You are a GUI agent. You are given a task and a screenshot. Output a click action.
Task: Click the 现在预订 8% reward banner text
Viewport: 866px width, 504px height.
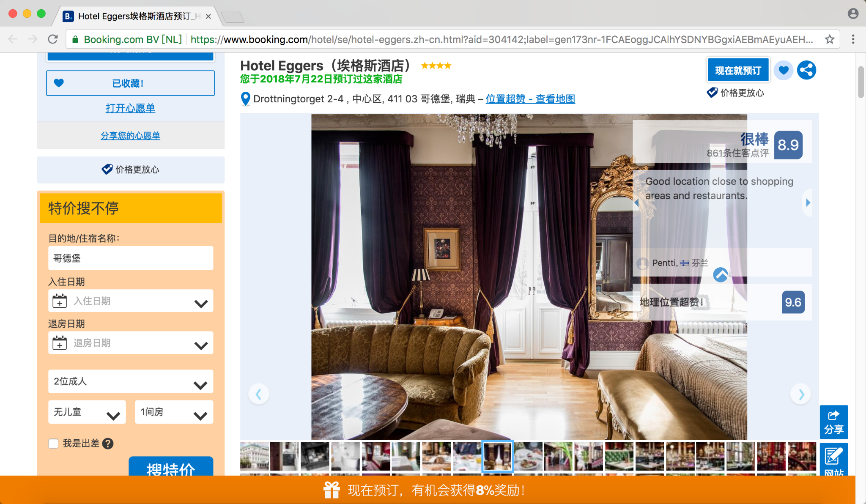coord(437,490)
